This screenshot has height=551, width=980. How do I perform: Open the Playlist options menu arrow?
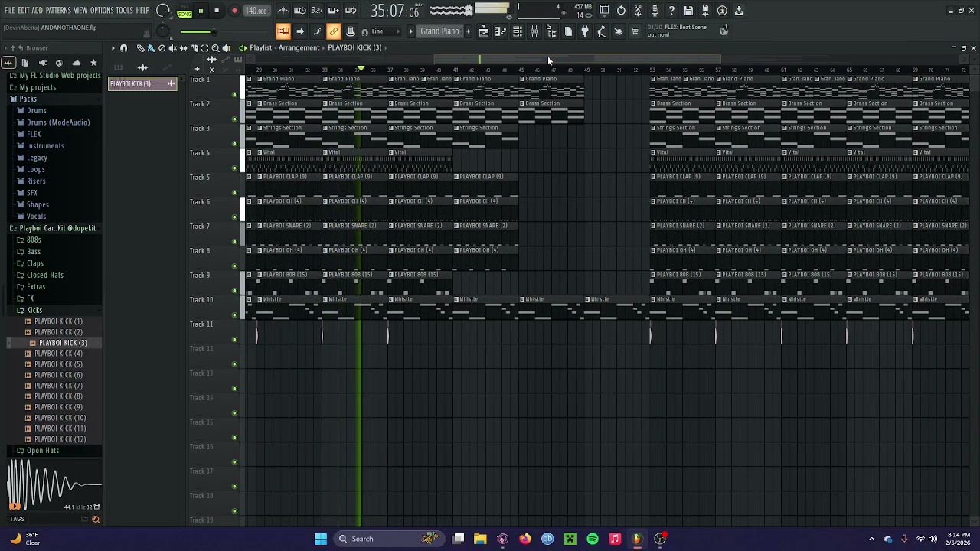tap(113, 48)
